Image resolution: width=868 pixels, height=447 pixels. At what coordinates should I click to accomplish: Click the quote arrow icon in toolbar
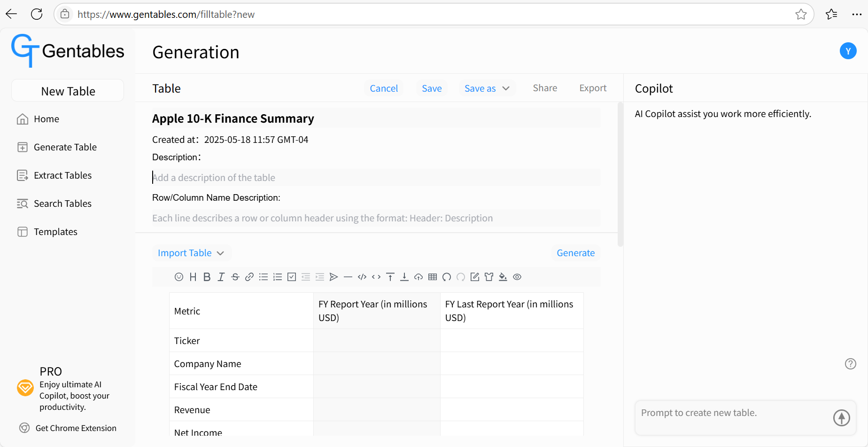[x=334, y=277]
